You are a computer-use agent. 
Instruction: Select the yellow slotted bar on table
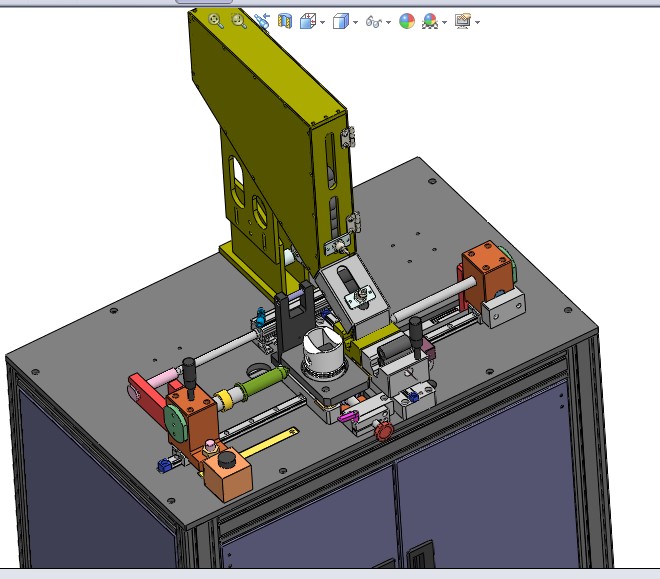point(269,442)
